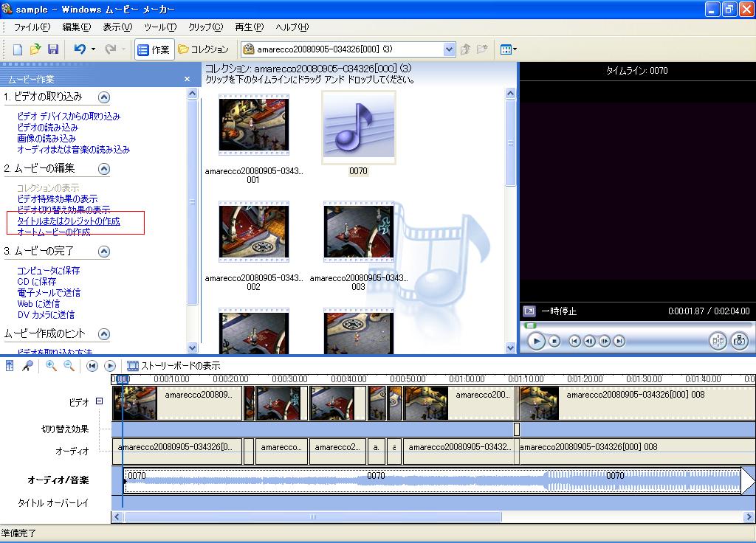
Task: Click the preview monitor seek bar slider
Action: point(530,325)
